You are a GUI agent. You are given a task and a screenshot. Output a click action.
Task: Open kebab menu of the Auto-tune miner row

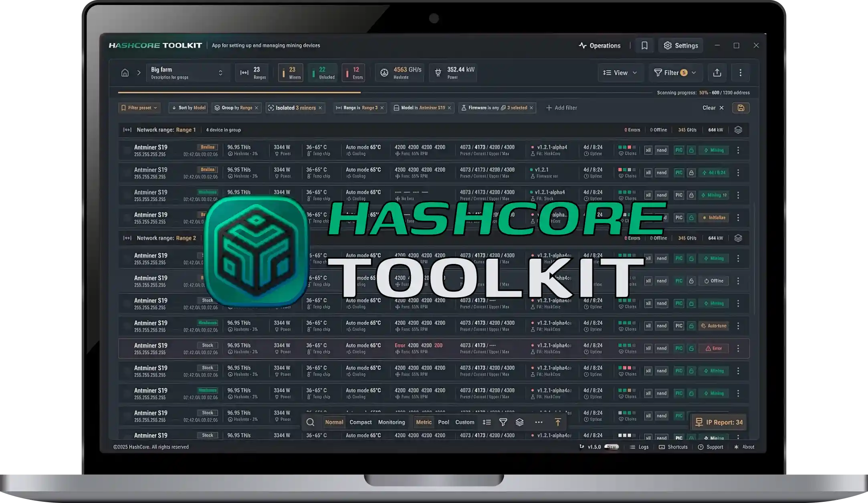tap(738, 326)
